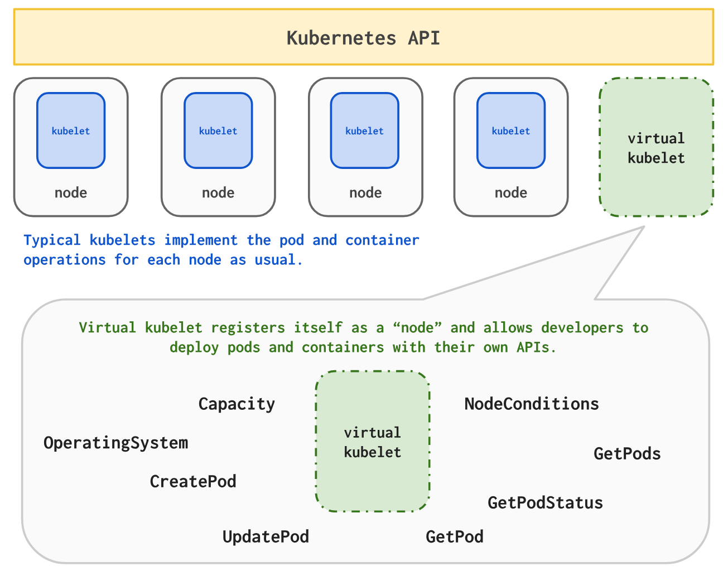Select the green virtual kubelet registration text

(364, 337)
